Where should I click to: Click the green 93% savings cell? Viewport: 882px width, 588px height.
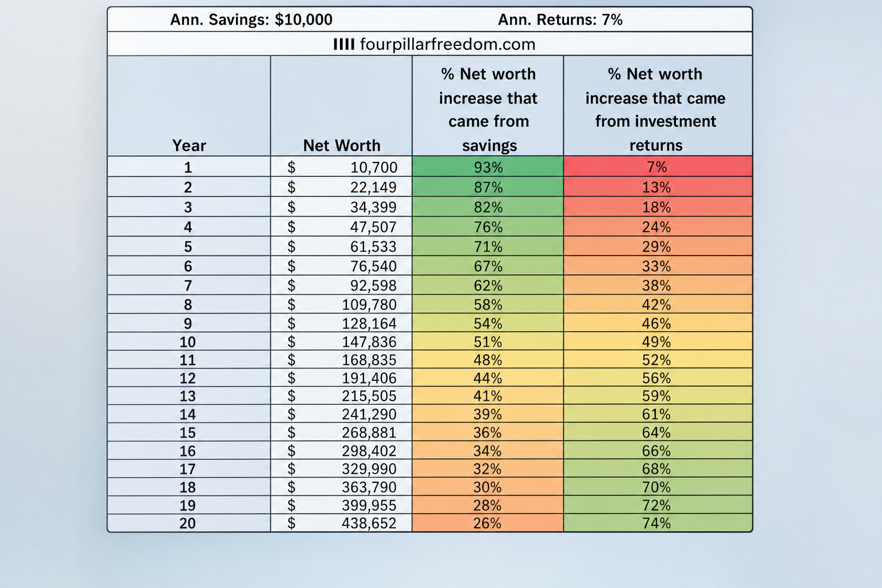click(x=488, y=167)
